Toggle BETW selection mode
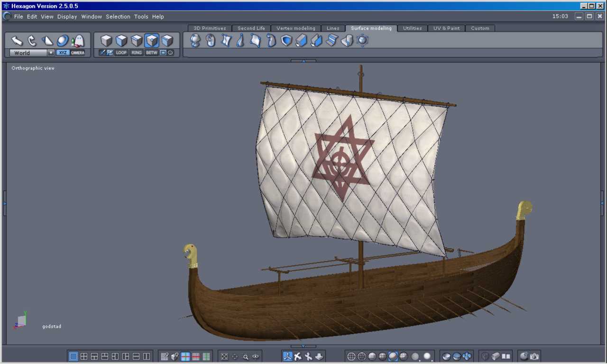Screen dimensions: 607x364 [x=152, y=53]
